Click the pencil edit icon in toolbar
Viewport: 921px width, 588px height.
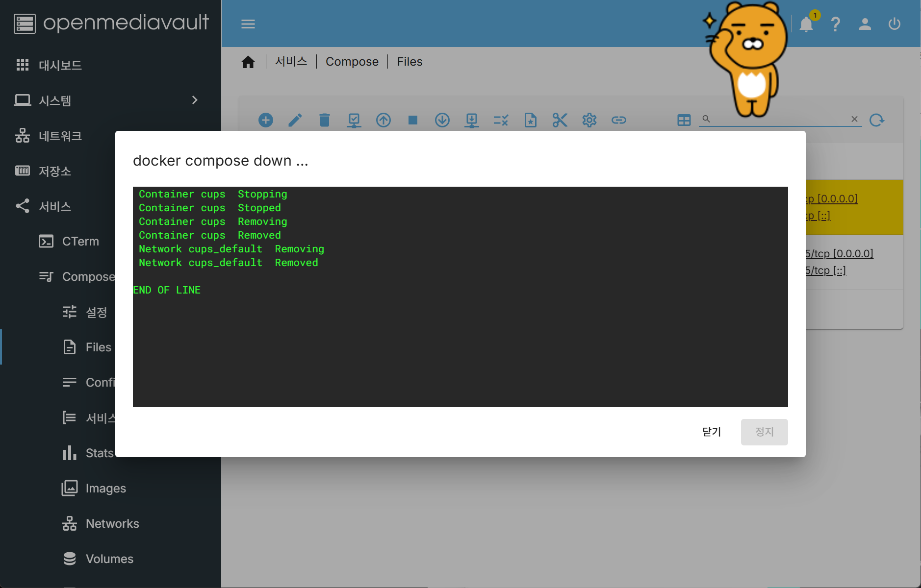pos(295,120)
